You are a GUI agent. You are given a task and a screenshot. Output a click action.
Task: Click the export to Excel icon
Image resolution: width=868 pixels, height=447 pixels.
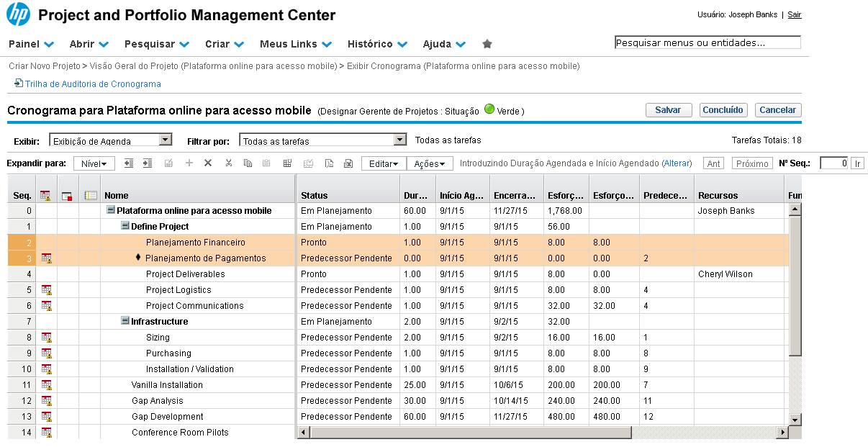pos(348,163)
